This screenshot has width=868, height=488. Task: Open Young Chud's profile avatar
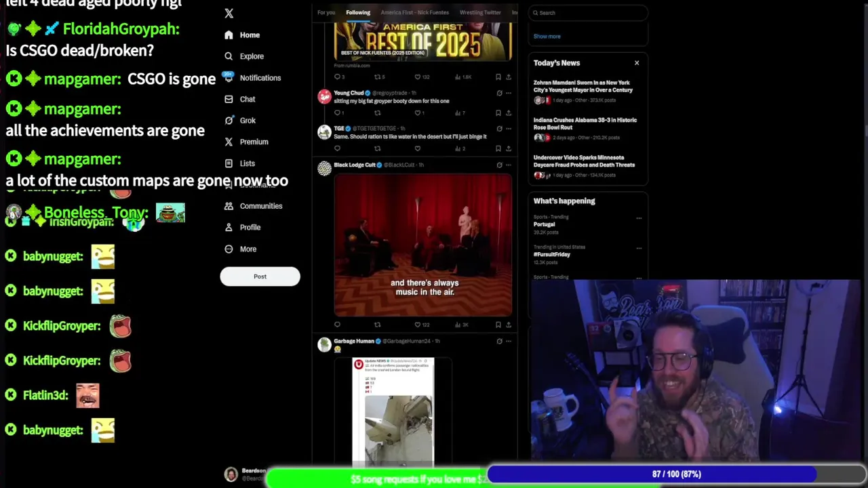324,97
